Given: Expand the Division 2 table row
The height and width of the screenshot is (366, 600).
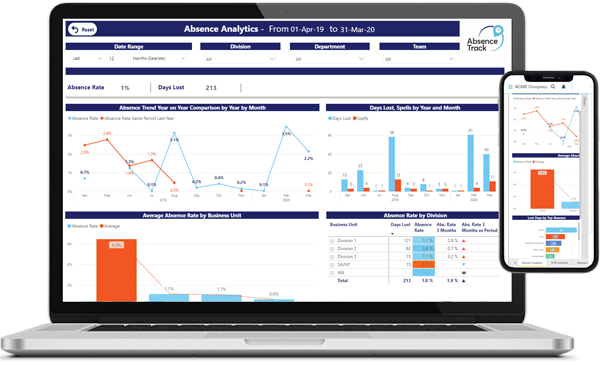Looking at the screenshot, I should [x=332, y=249].
